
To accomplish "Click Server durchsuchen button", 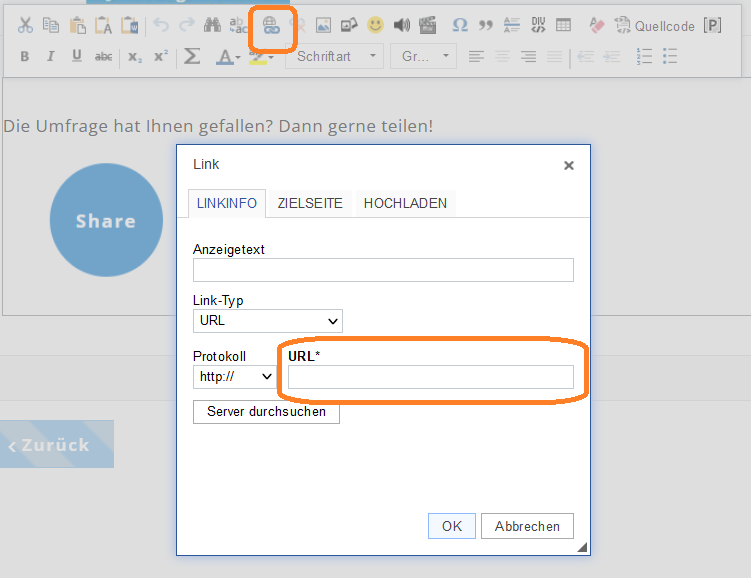I will [x=266, y=412].
